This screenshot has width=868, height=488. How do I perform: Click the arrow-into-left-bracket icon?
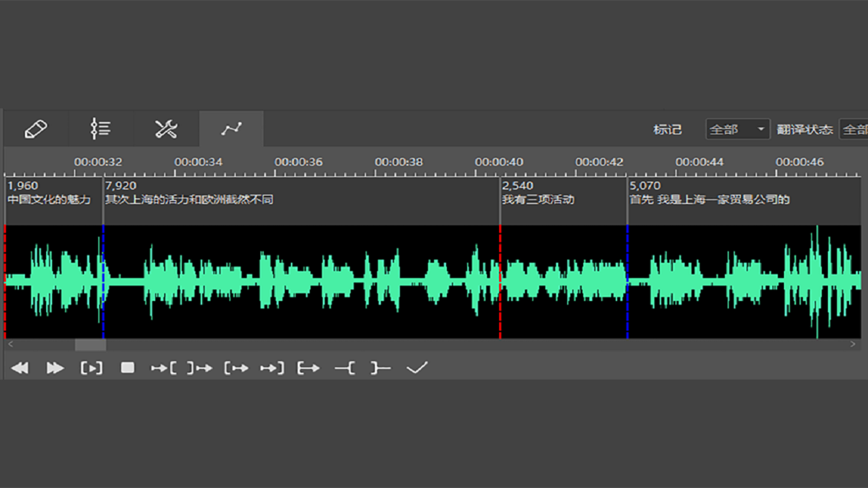click(x=163, y=368)
